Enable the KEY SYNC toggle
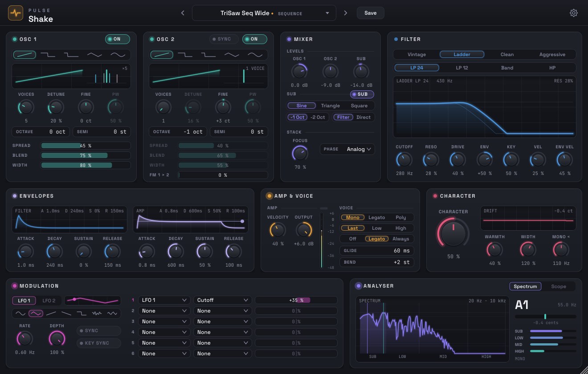Viewport: 588px width, 374px height. point(98,343)
